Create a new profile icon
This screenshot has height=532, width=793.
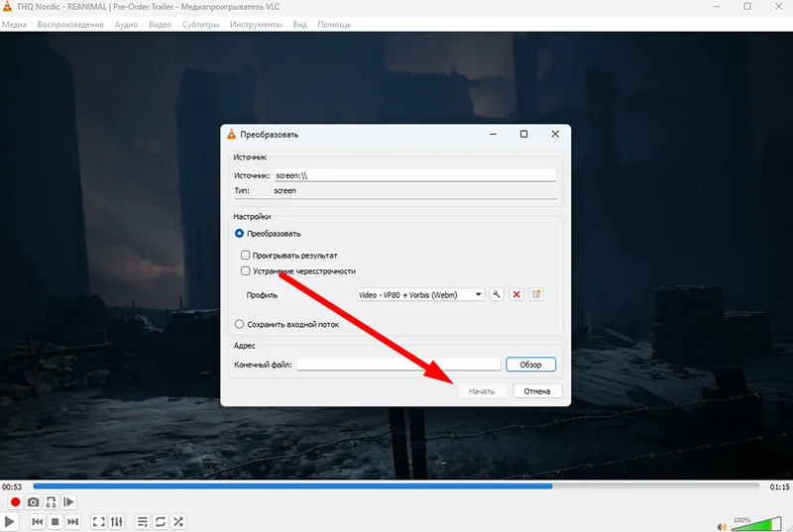536,294
